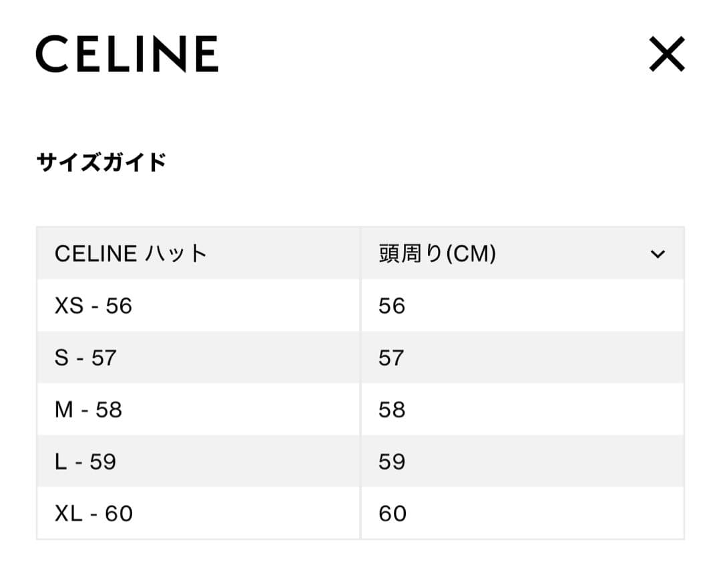Click the サイズガイド heading
The width and height of the screenshot is (721, 588).
pos(101,159)
